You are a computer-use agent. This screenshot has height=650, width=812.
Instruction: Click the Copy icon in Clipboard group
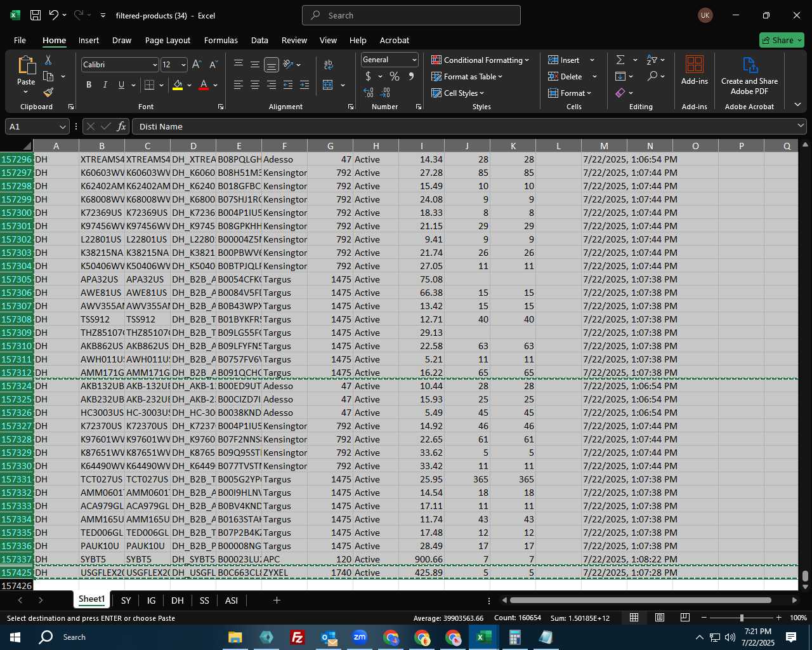tap(48, 77)
